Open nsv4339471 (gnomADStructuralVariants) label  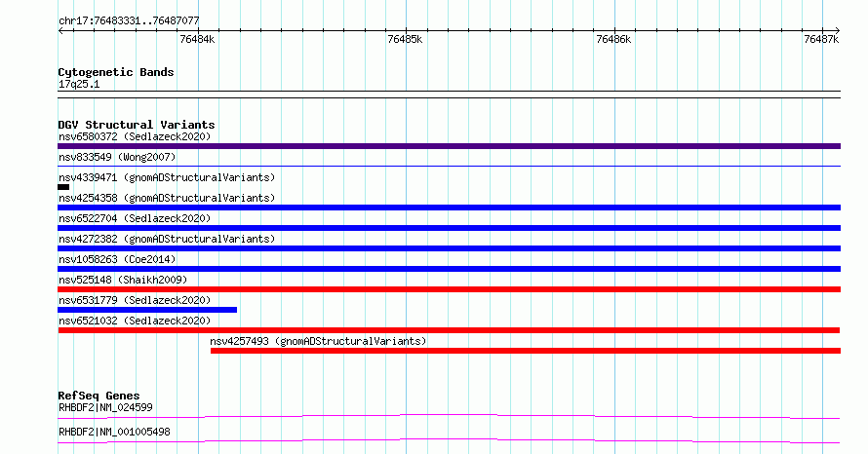pos(167,177)
